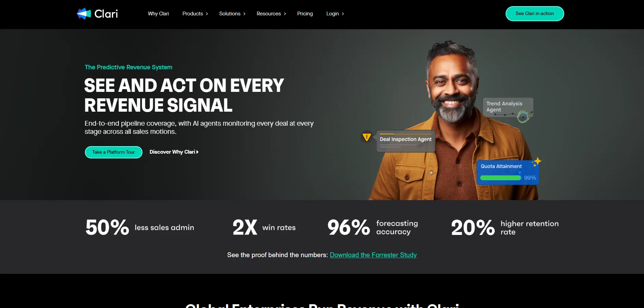The height and width of the screenshot is (308, 644).
Task: Click the arrow beside Discover Why Clari
Action: 197,152
